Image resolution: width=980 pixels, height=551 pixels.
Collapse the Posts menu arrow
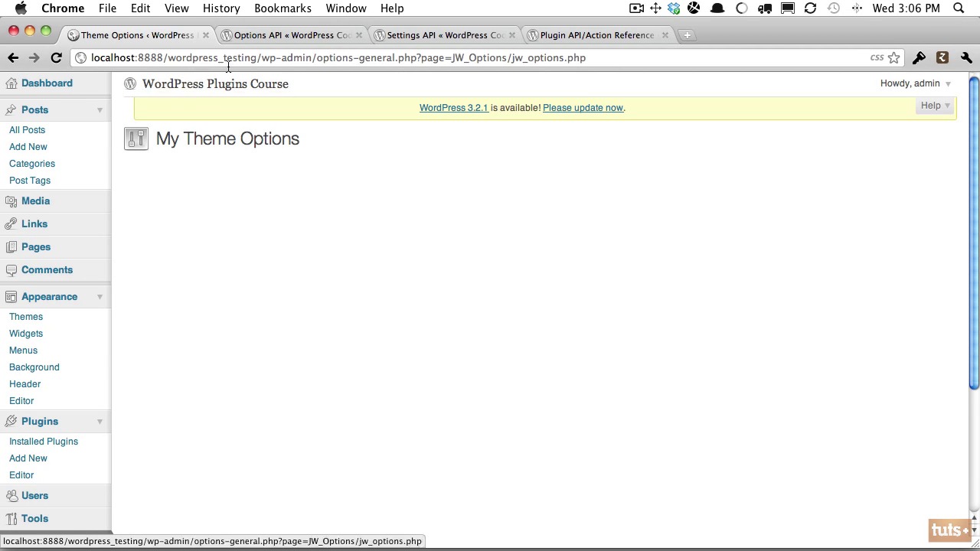(100, 110)
